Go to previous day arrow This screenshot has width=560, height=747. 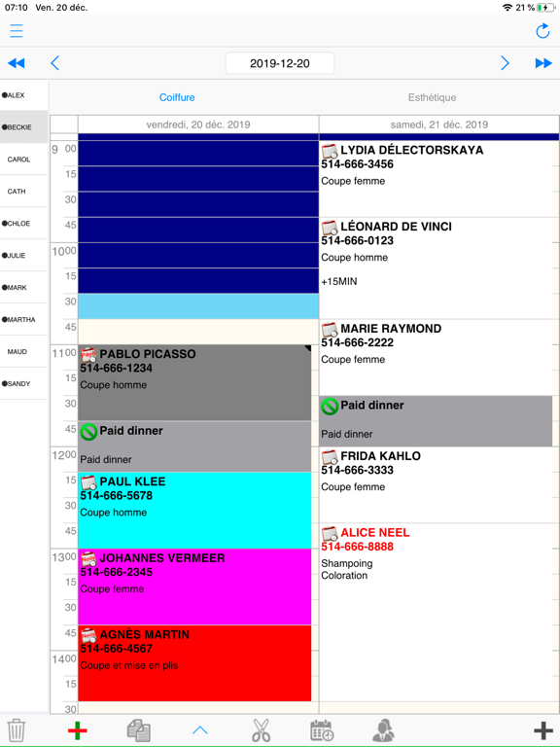54,63
